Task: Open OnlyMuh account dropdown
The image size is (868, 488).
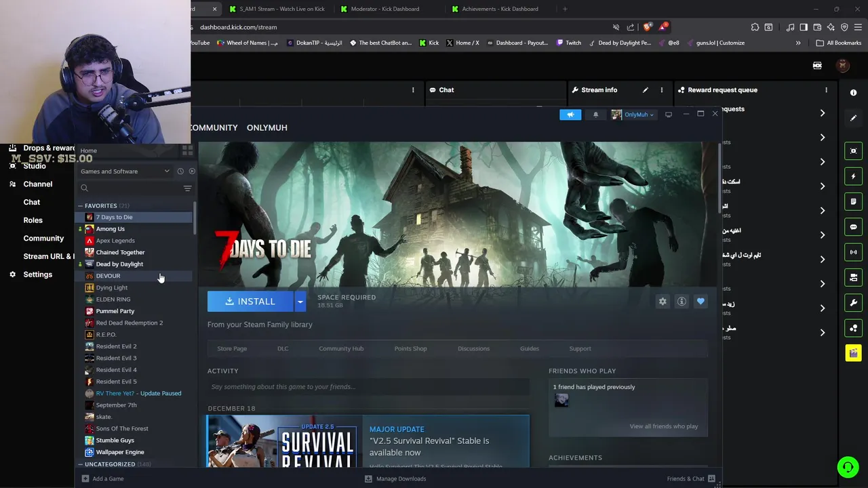Action: (x=633, y=115)
